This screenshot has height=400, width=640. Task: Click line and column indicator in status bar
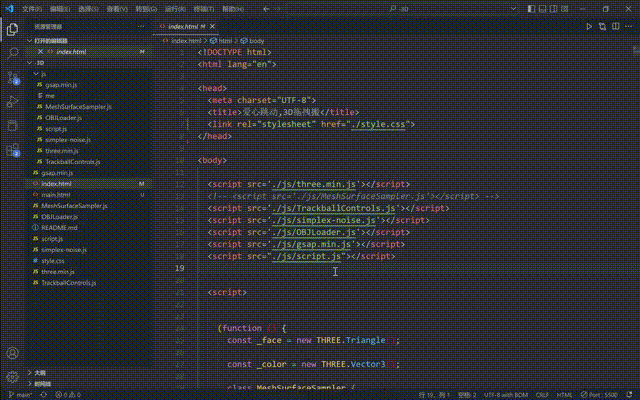[433, 395]
